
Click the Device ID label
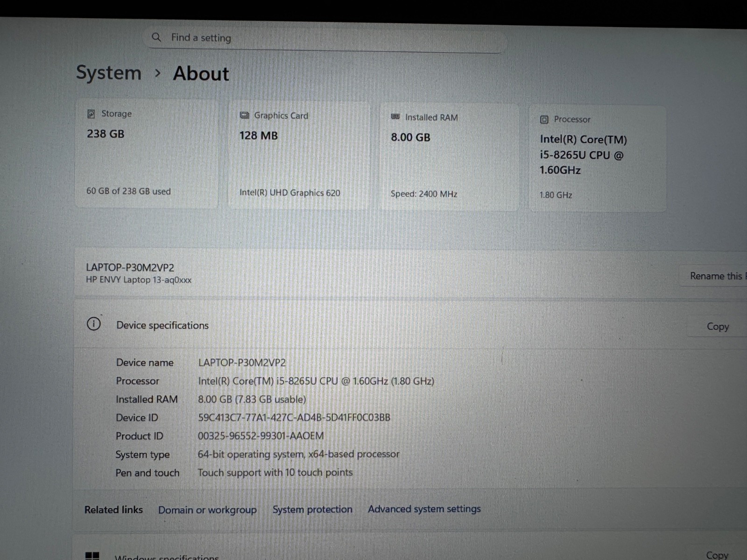137,418
